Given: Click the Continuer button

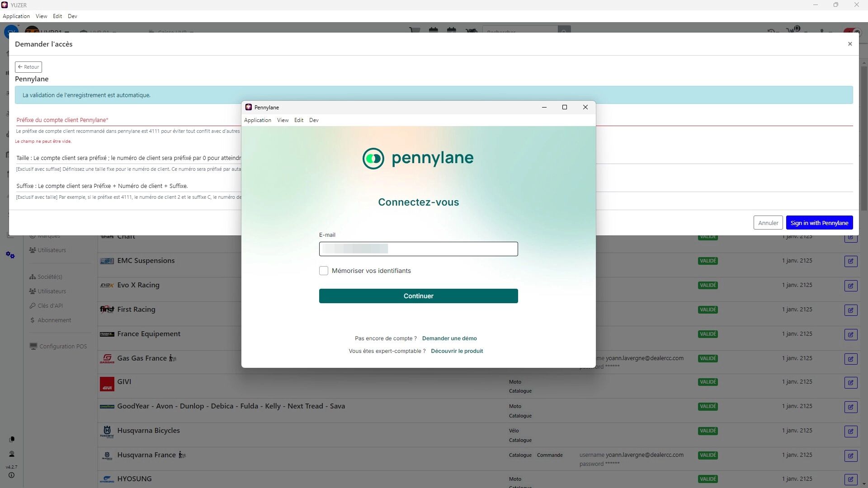Looking at the screenshot, I should [x=418, y=296].
